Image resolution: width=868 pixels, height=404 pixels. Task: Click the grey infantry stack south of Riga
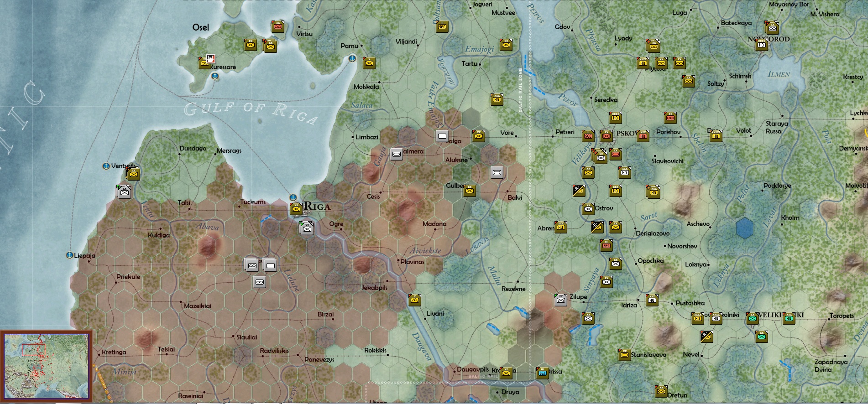pyautogui.click(x=307, y=228)
